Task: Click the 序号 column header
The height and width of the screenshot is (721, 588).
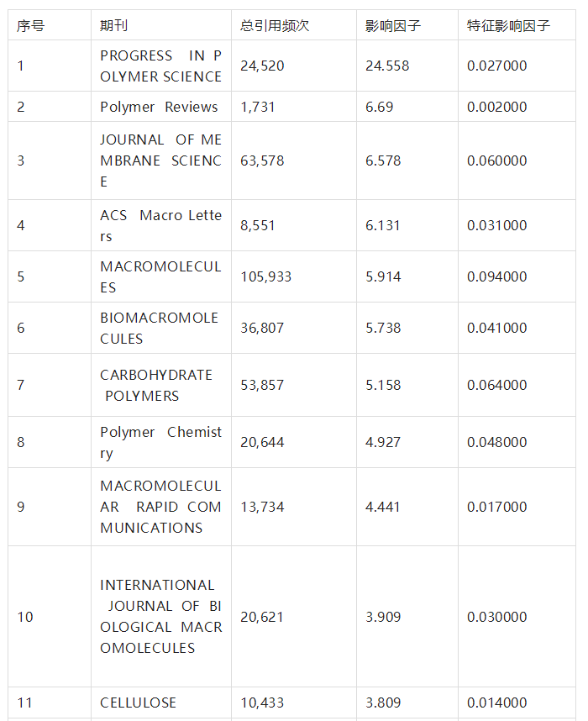Action: click(50, 25)
